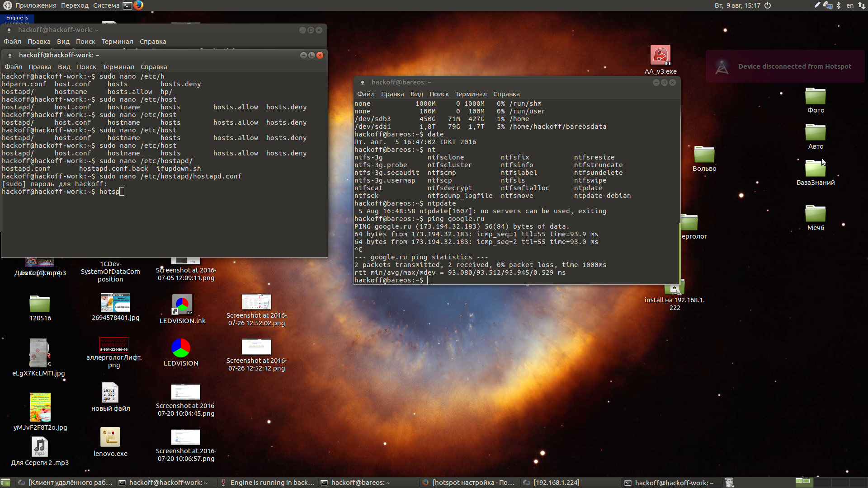The height and width of the screenshot is (488, 868).
Task: Open Терминал menu in hackoff@bareos window
Action: (x=471, y=94)
